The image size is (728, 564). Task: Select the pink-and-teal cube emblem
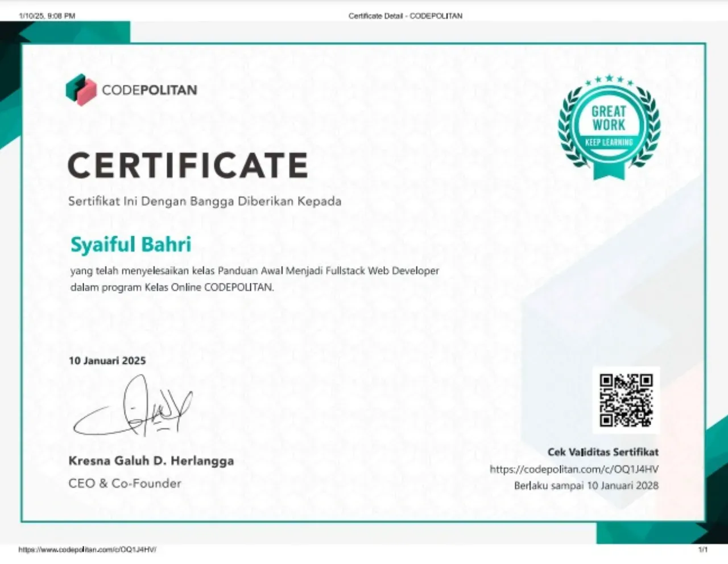pos(81,90)
